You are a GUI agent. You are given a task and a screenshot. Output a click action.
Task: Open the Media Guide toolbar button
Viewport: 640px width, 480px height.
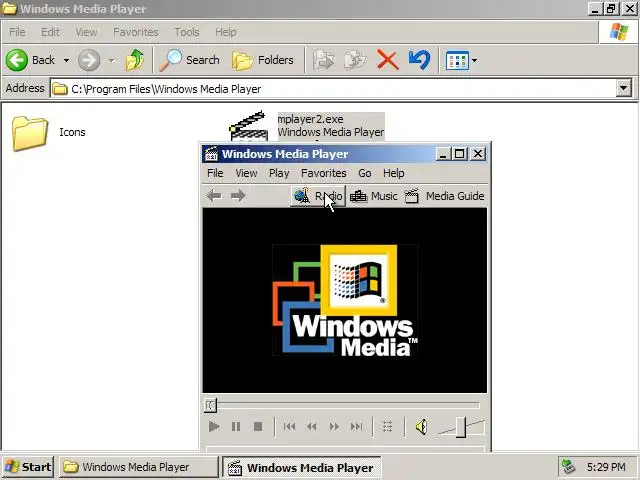pyautogui.click(x=444, y=196)
